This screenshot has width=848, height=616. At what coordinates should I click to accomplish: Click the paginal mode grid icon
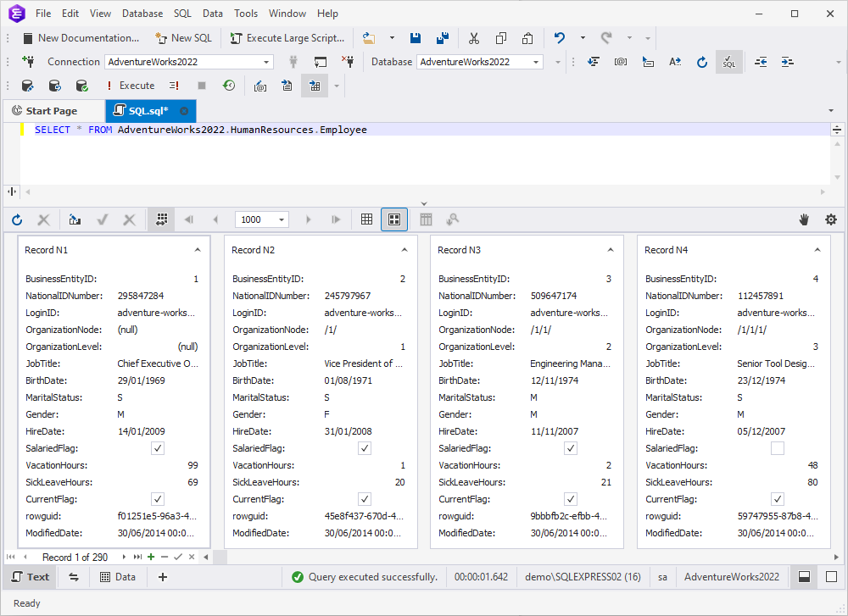point(162,219)
